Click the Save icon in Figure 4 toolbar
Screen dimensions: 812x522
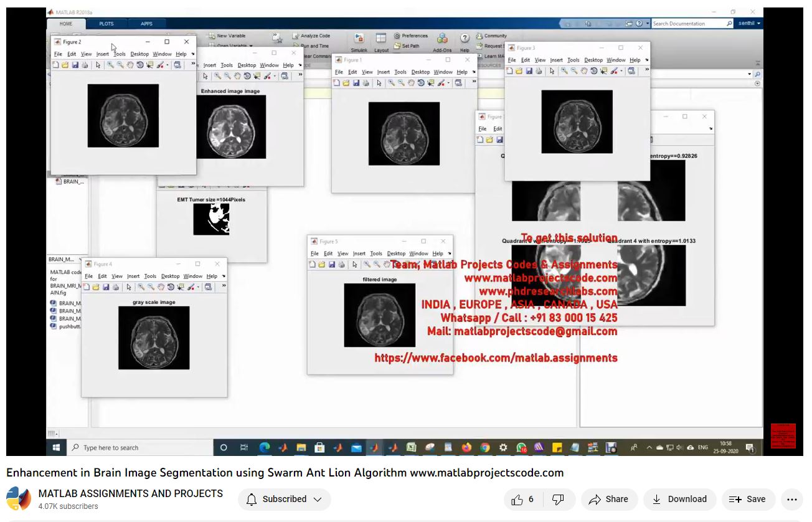106,287
